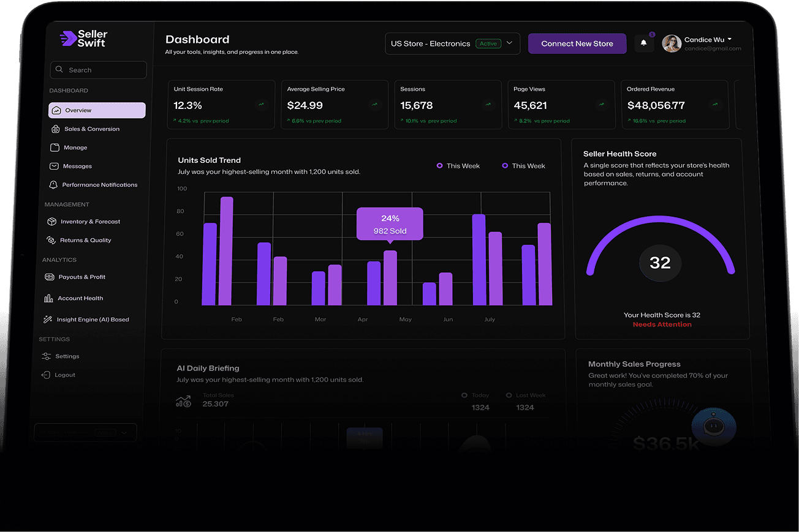
Task: Toggle the second This Week chart option
Action: (x=523, y=166)
